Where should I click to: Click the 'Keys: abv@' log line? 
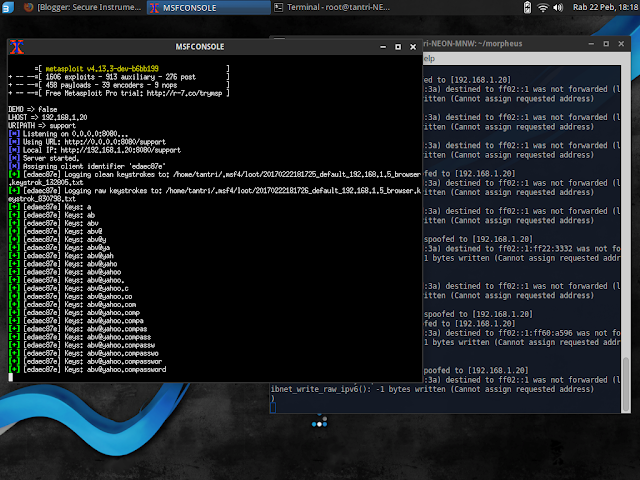tap(56, 231)
